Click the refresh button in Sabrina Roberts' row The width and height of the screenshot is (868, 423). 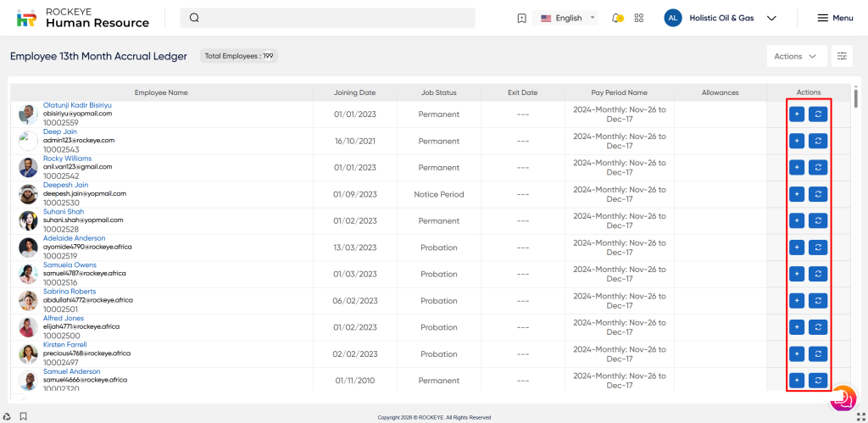pos(818,300)
